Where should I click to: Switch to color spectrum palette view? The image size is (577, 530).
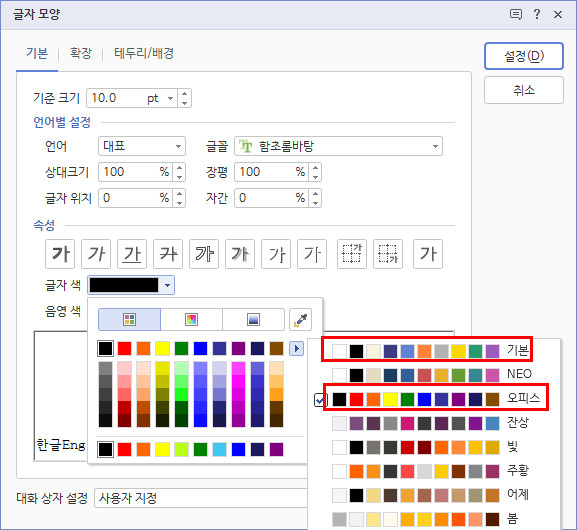191,319
